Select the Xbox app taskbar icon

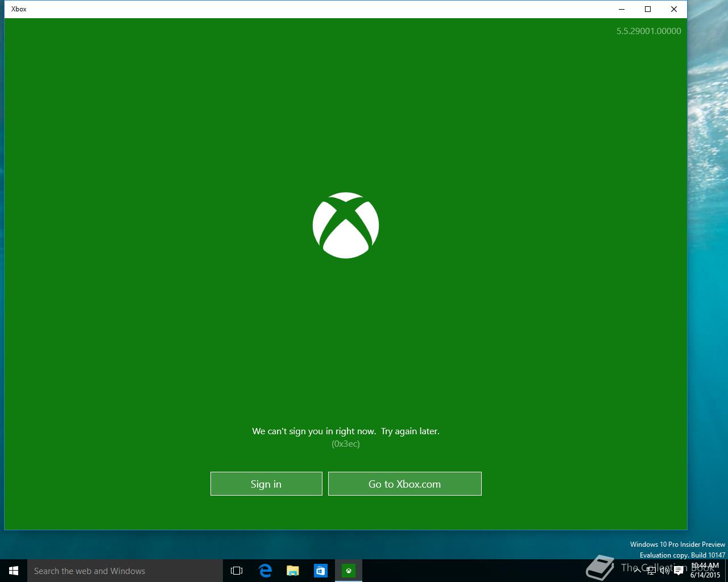[349, 571]
